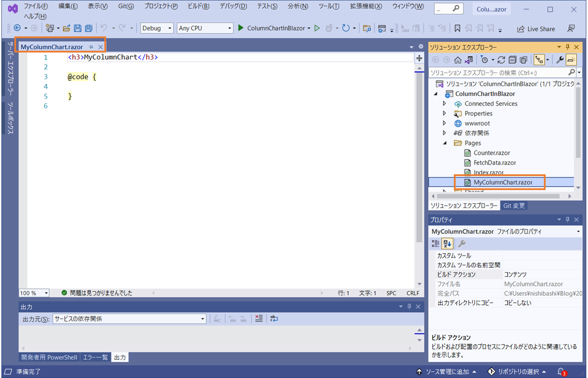
Task: Open the サーバー エクスプローラー side tab
Action: [10, 68]
